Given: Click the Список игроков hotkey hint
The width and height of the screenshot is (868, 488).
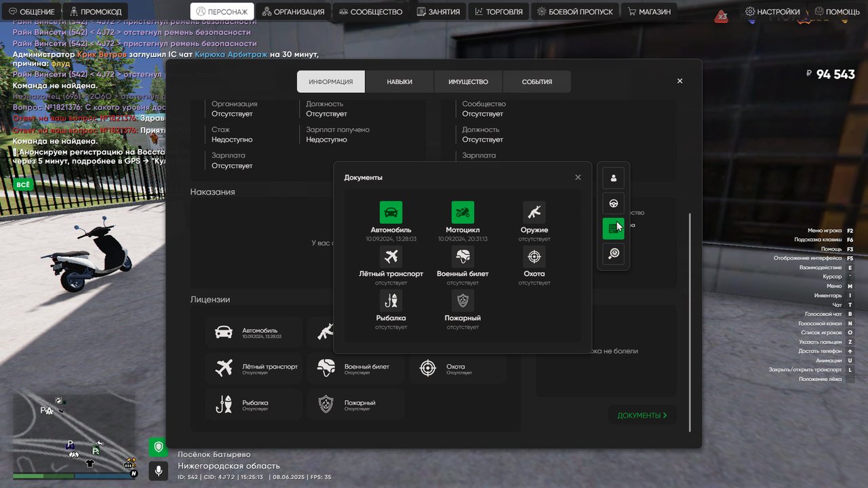Looking at the screenshot, I should 827,333.
